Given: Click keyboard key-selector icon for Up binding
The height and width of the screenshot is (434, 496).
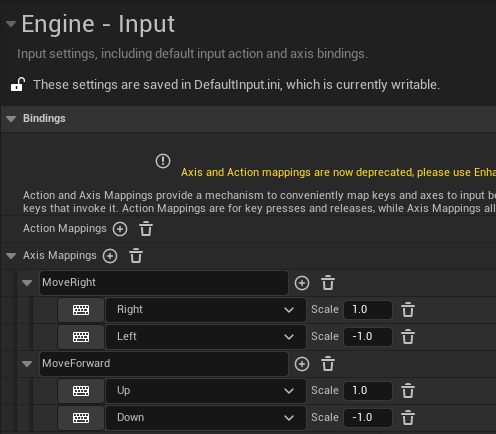Looking at the screenshot, I should coord(81,391).
